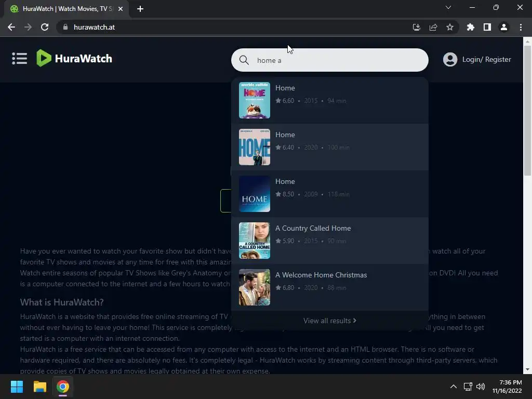Toggle Chrome side panel
The width and height of the screenshot is (532, 399).
487,27
